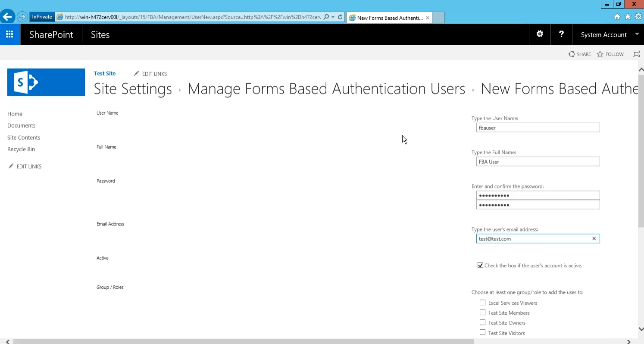644x344 pixels.
Task: Select Sites in the top navigation
Action: pyautogui.click(x=100, y=34)
